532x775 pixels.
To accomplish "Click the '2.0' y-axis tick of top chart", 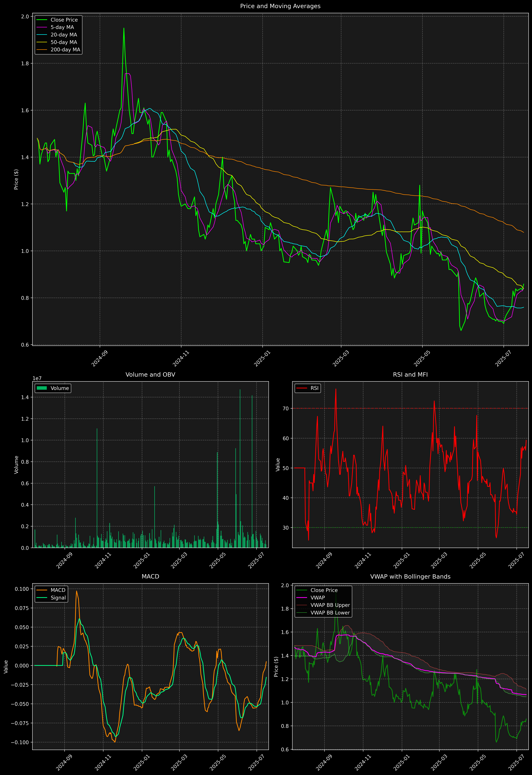I will (x=25, y=17).
